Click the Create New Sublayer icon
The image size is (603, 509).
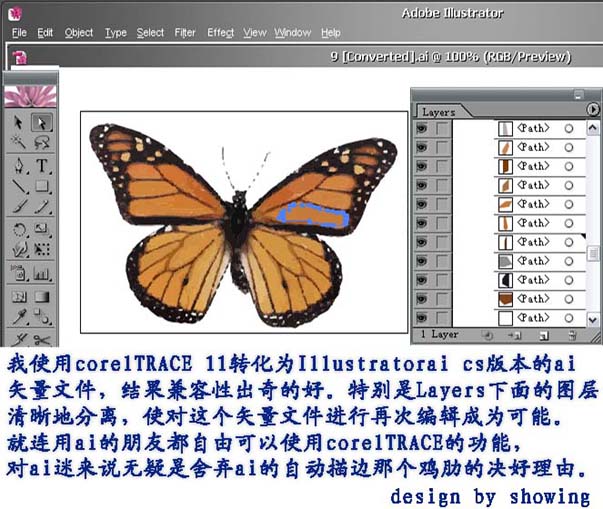coord(515,336)
